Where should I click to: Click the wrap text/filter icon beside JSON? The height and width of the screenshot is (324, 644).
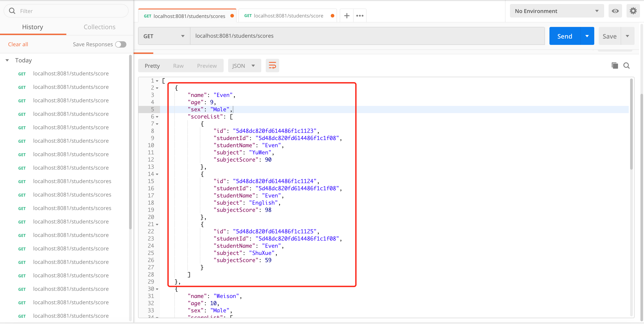tap(272, 65)
